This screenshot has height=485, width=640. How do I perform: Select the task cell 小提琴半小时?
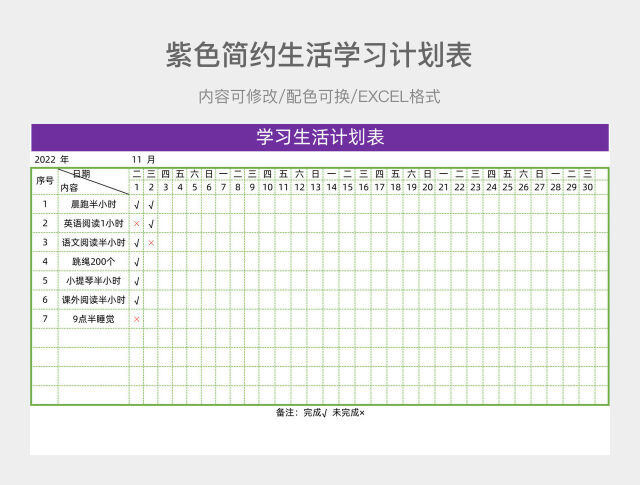click(93, 281)
